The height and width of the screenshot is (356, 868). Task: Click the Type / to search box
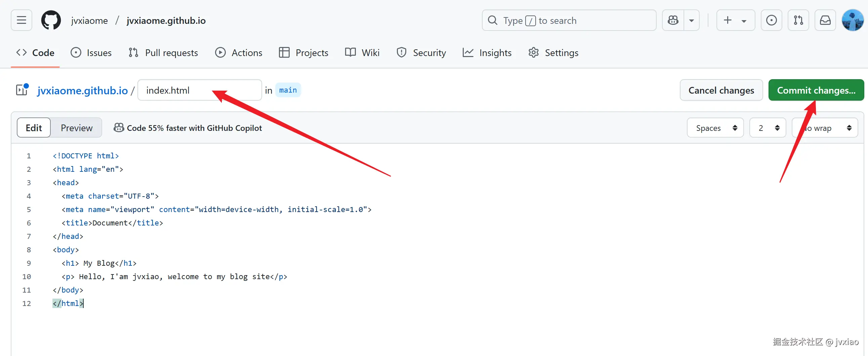[569, 20]
